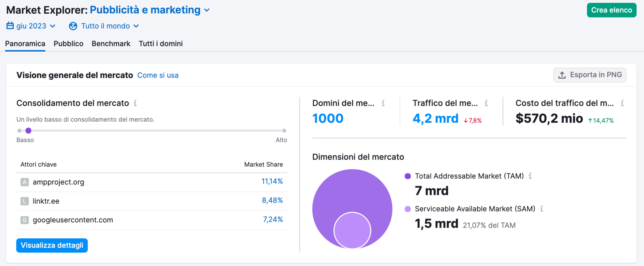Open the googleusercontent.com domain link
This screenshot has height=266, width=644.
(x=73, y=220)
